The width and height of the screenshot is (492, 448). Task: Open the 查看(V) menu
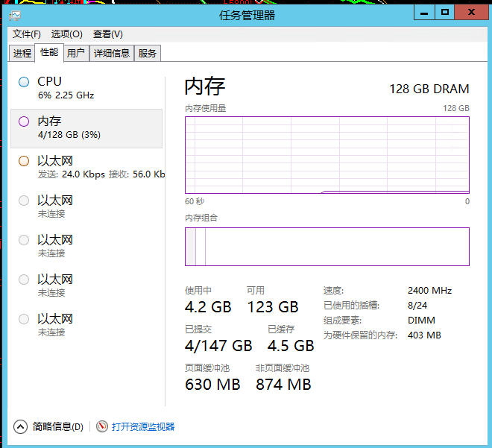point(107,34)
